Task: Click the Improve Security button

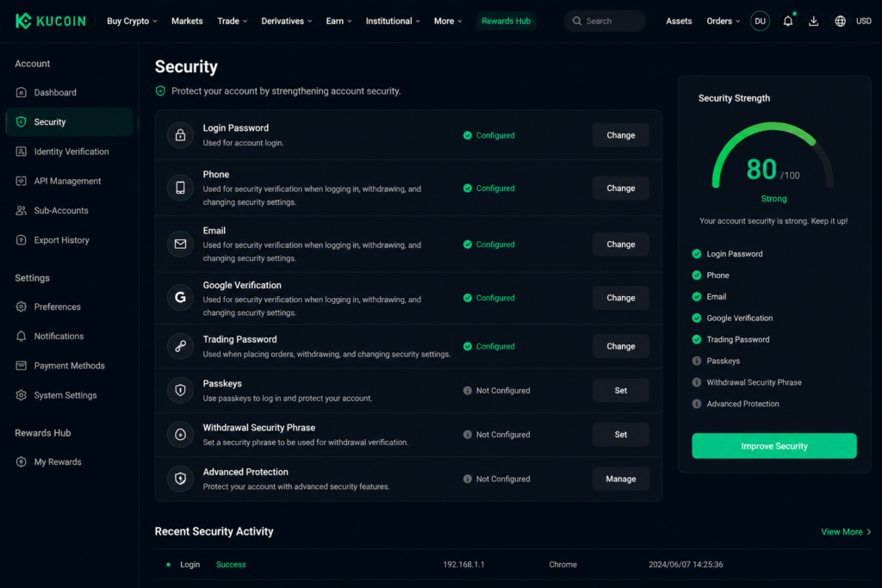Action: (x=774, y=446)
